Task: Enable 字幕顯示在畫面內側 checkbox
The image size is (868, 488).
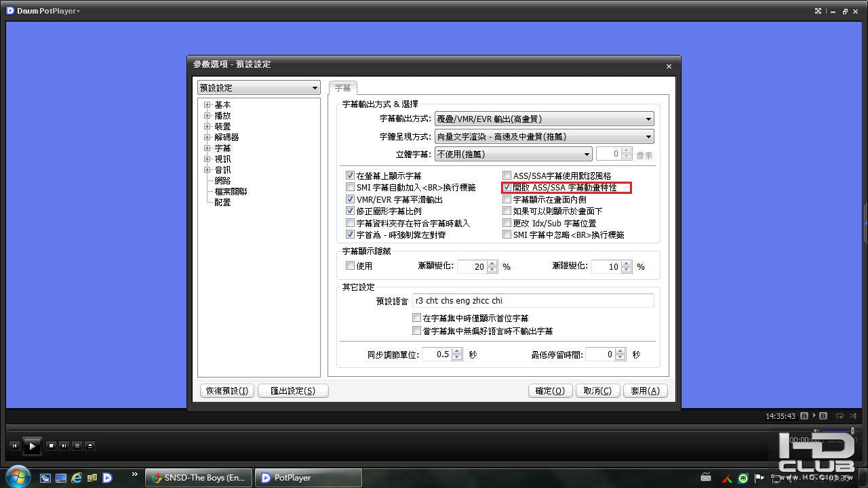Action: point(507,199)
